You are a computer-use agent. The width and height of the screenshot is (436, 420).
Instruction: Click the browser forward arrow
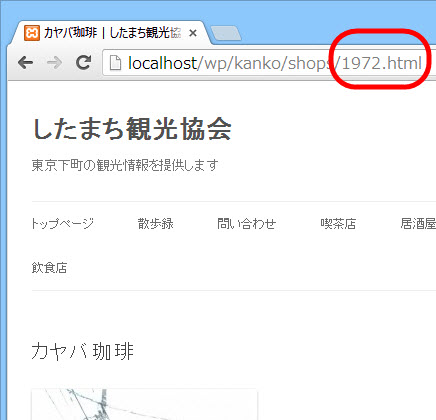pyautogui.click(x=54, y=62)
